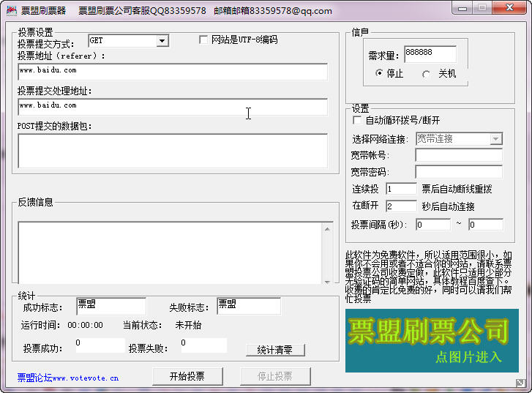Click the 投票地址 referer input field
The image size is (532, 393).
point(173,71)
